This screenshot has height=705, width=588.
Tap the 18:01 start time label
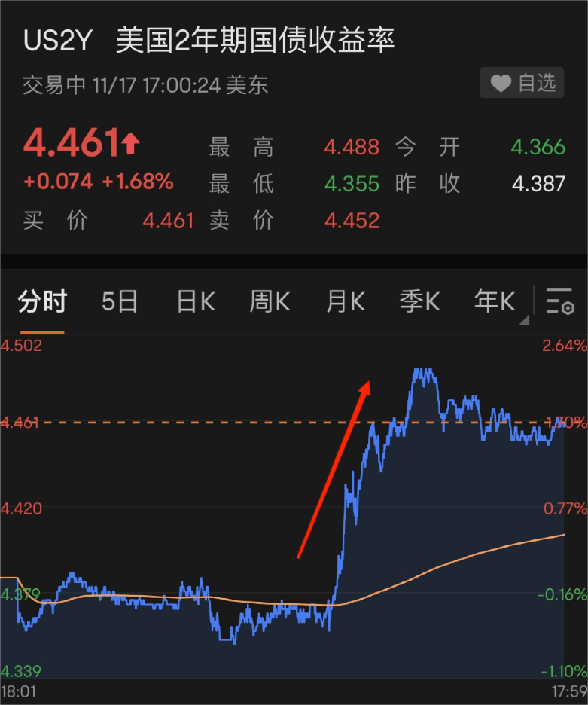(x=18, y=691)
